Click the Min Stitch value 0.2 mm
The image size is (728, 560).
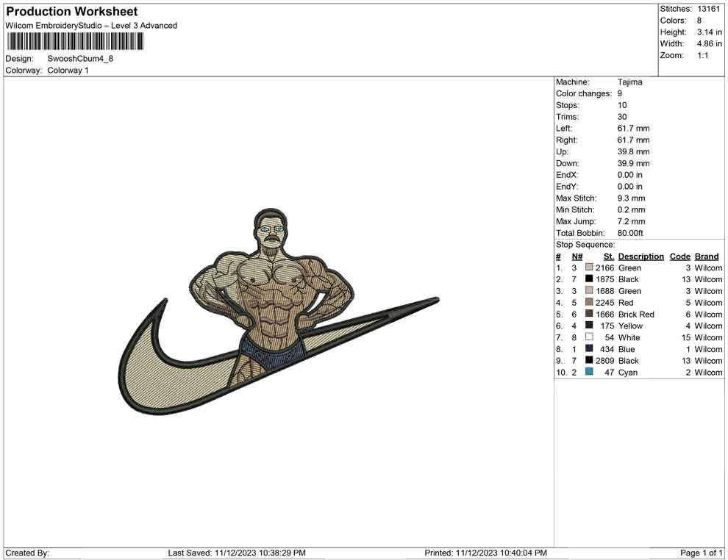pyautogui.click(x=631, y=209)
